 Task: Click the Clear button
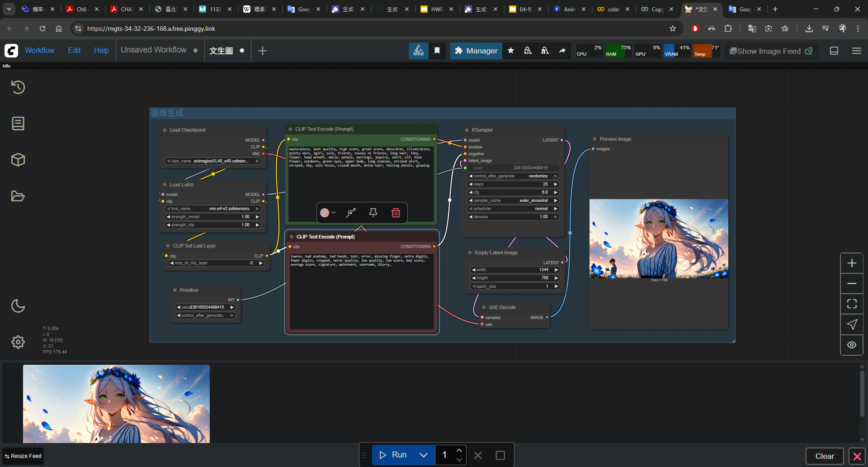(824, 456)
